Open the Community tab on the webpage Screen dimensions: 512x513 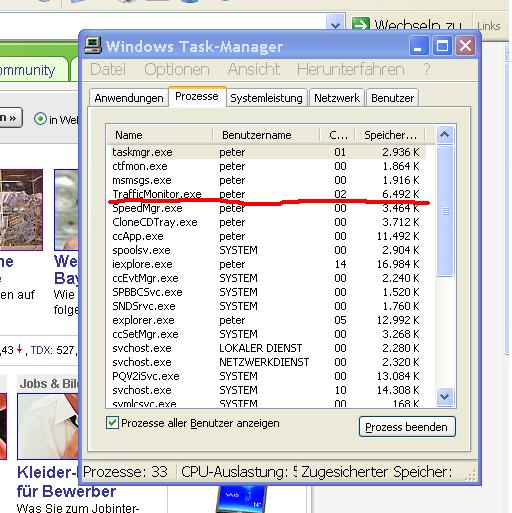(33, 70)
